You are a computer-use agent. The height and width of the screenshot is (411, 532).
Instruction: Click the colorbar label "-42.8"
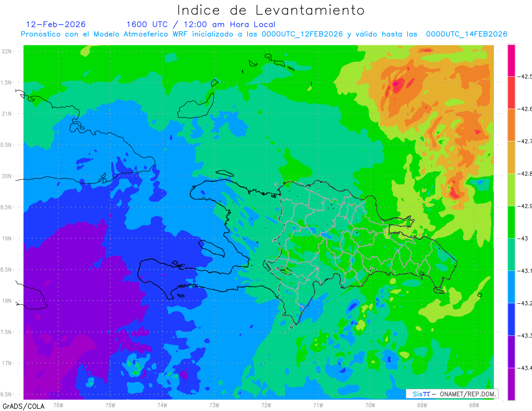click(x=525, y=174)
